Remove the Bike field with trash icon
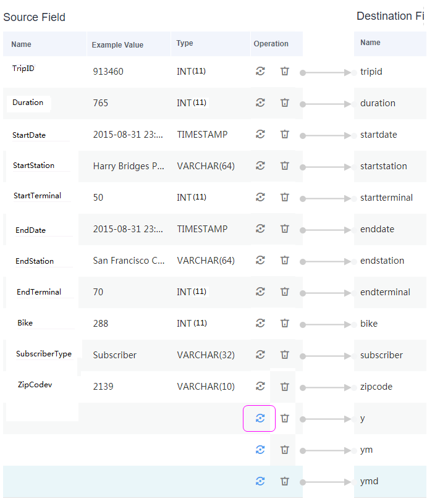This screenshot has width=427, height=504. click(x=284, y=323)
